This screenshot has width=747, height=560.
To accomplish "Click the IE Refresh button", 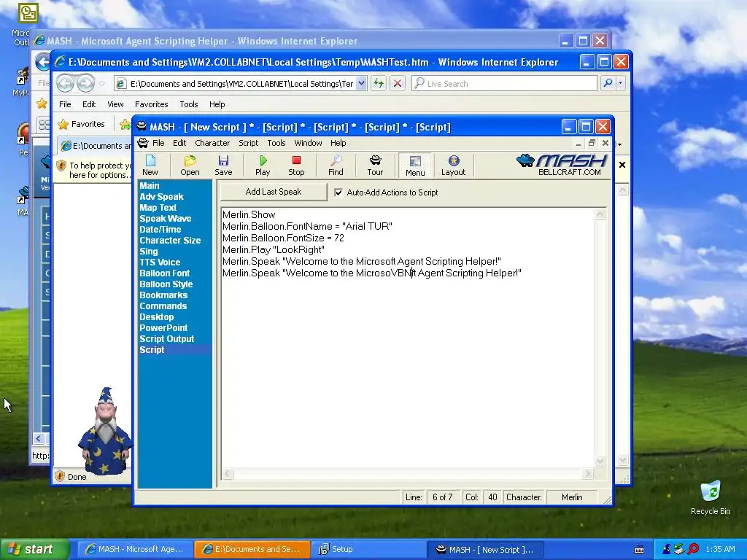I will pyautogui.click(x=379, y=83).
